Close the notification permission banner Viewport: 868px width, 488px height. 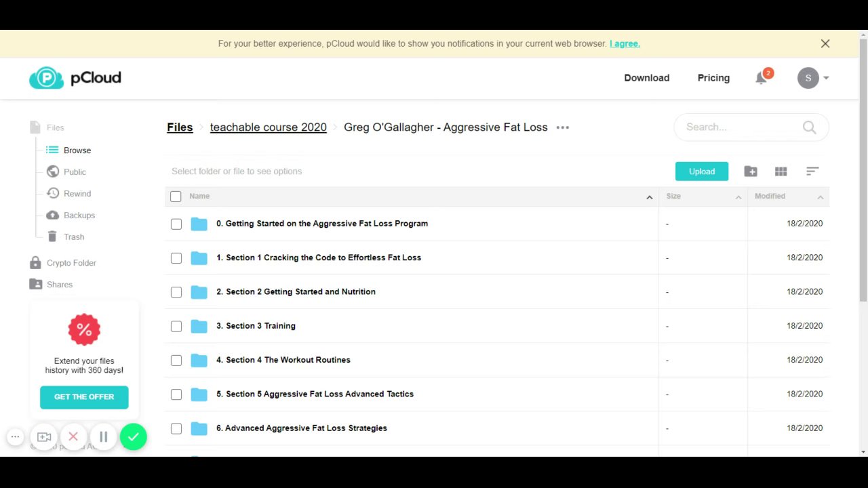point(825,43)
